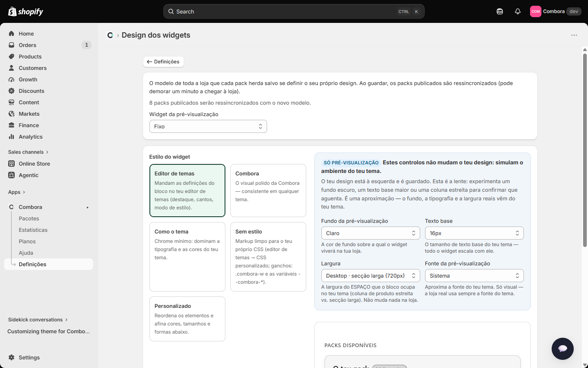Open the Widget da pré-visualização dropdown
Screen dimensions: 588x368
click(x=208, y=126)
